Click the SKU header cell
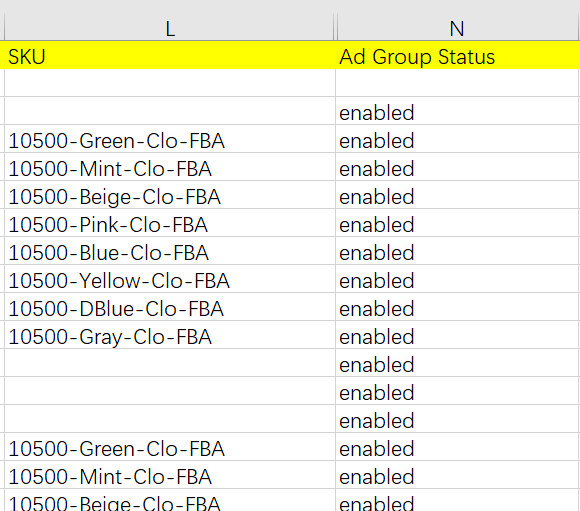This screenshot has height=511, width=580. point(169,55)
